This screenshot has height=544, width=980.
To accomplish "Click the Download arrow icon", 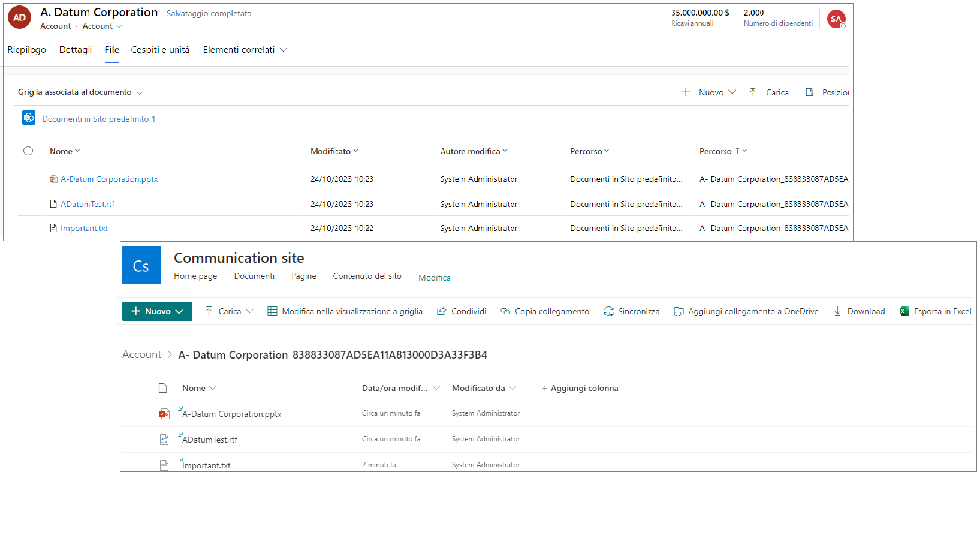I will 837,311.
